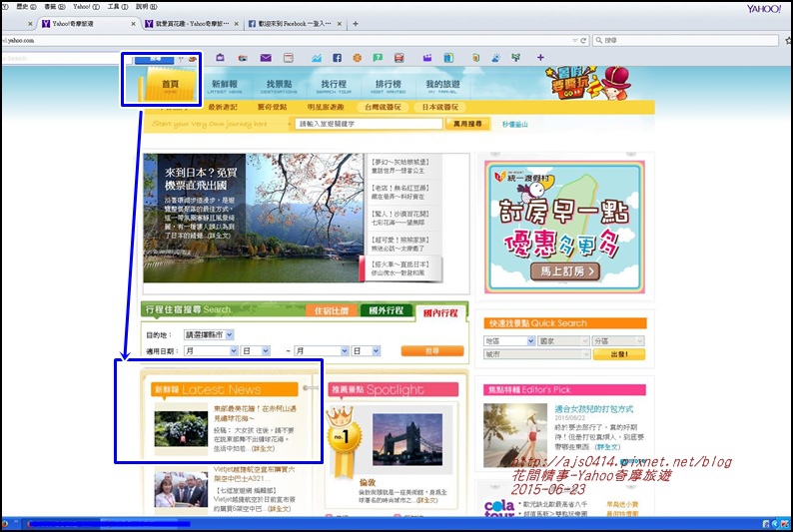Select the 住宿比價 tab
793x532 pixels.
pos(332,311)
